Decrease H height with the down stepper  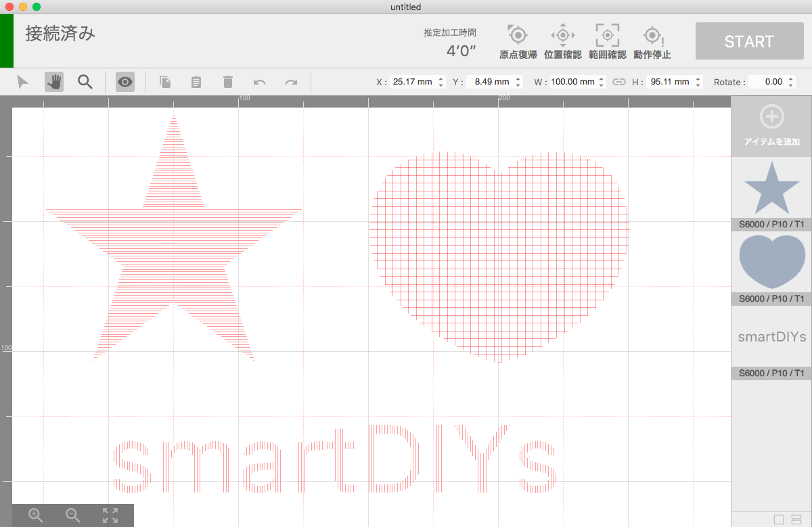(x=698, y=85)
